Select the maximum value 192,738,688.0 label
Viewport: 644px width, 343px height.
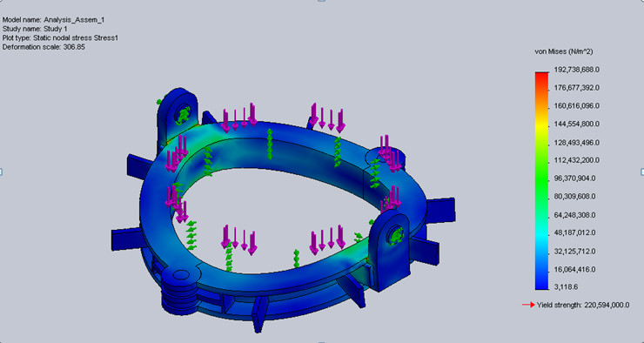point(577,70)
